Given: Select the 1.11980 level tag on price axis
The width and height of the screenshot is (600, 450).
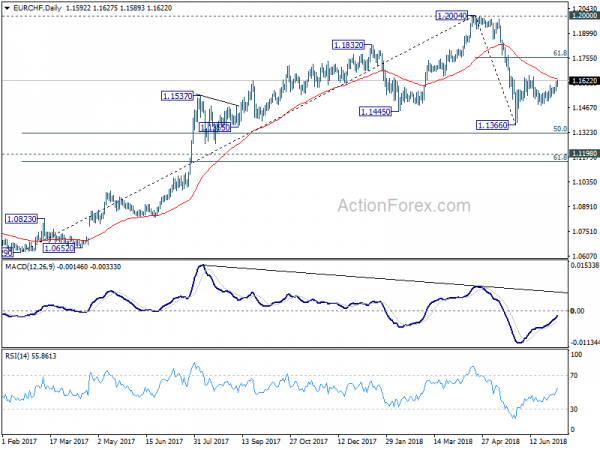Looking at the screenshot, I should (584, 153).
